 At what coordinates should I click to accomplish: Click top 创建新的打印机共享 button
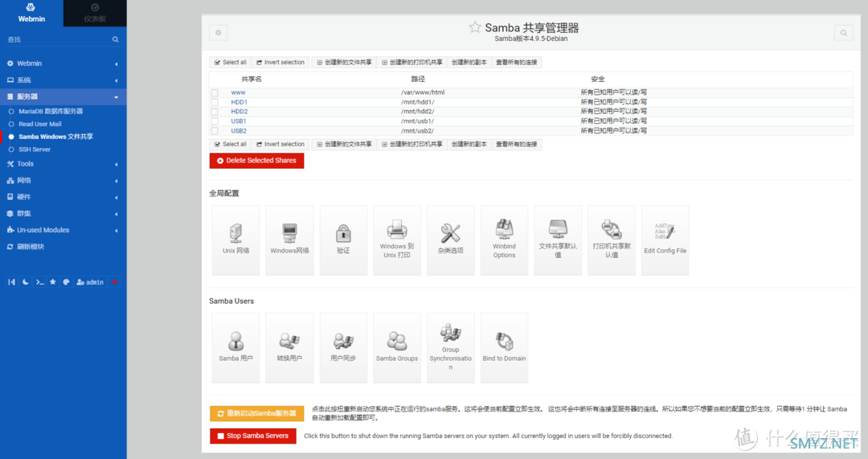[x=411, y=63]
